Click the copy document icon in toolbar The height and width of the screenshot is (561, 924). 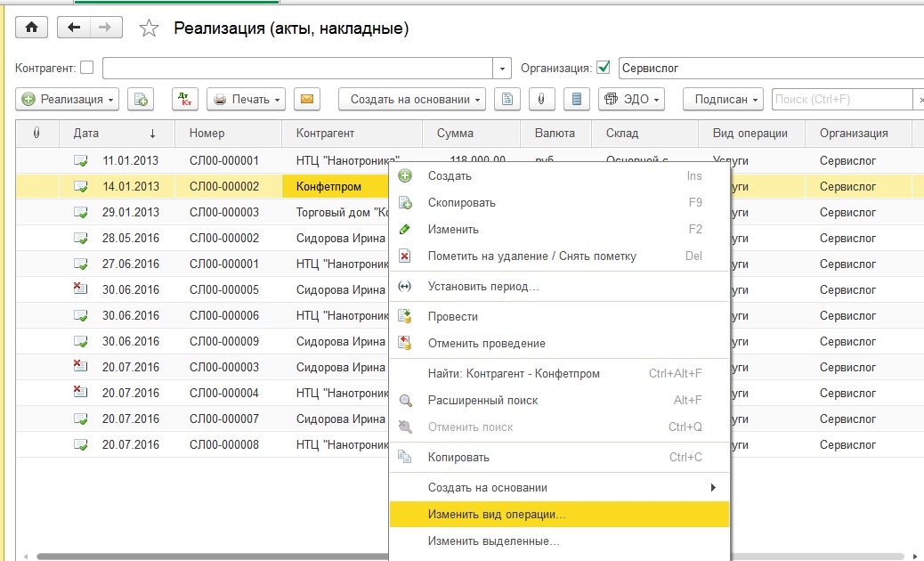(x=141, y=99)
